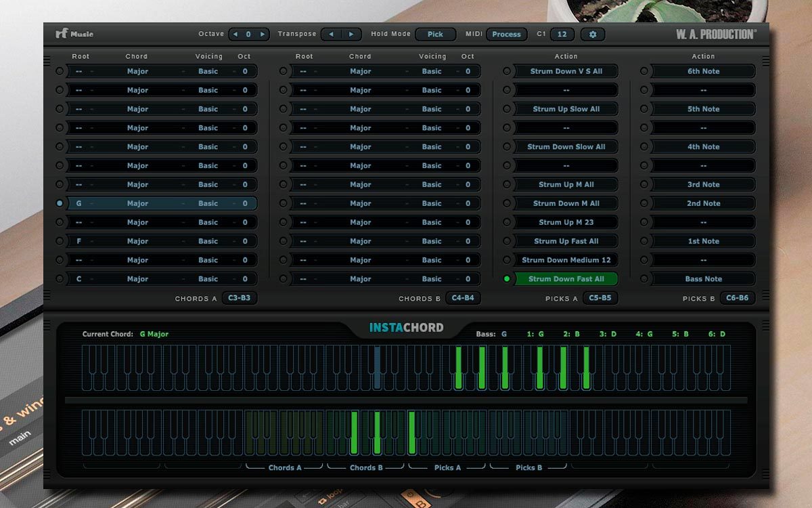Image resolution: width=812 pixels, height=508 pixels.
Task: Change the root note F
Action: [x=79, y=241]
